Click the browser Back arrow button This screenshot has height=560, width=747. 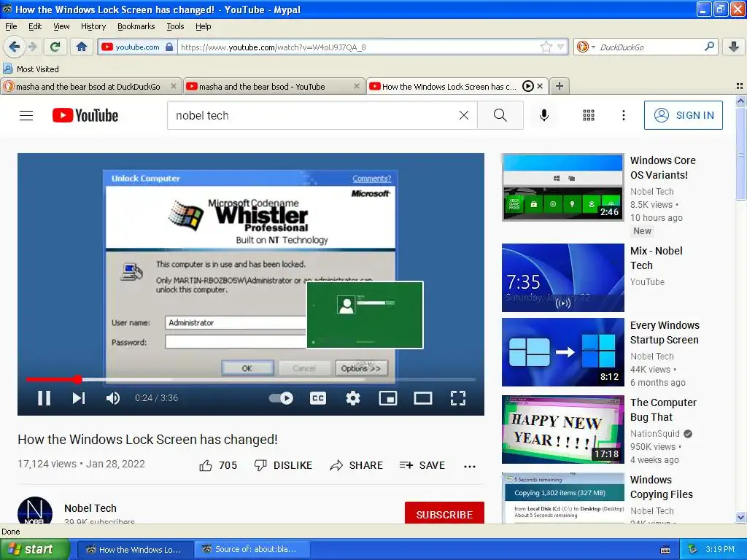(14, 47)
